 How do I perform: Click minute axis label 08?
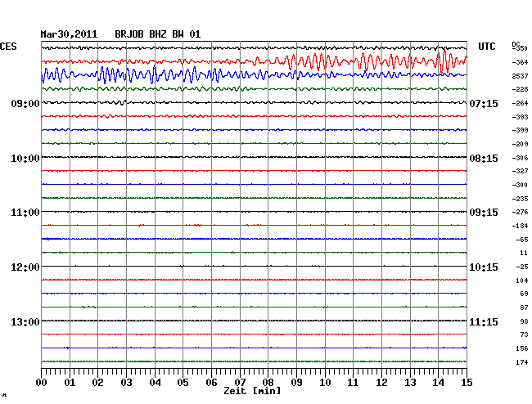tap(268, 383)
